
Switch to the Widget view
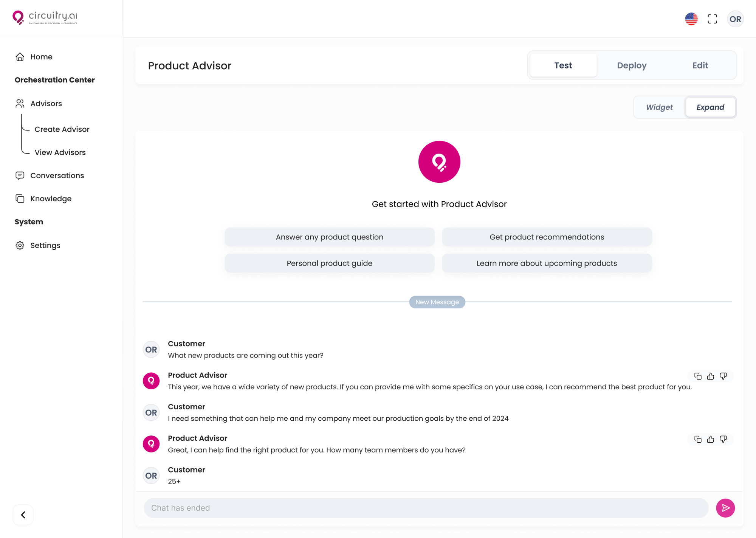click(x=660, y=107)
